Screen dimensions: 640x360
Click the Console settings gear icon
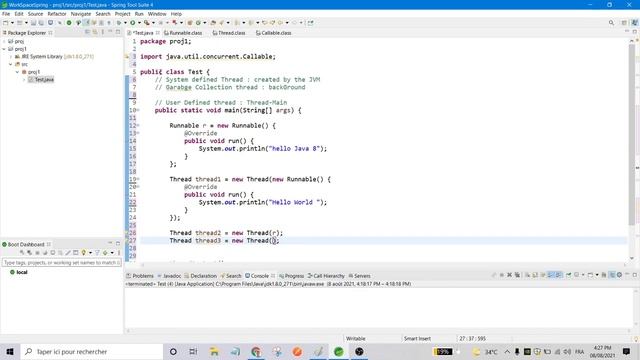[x=619, y=275]
